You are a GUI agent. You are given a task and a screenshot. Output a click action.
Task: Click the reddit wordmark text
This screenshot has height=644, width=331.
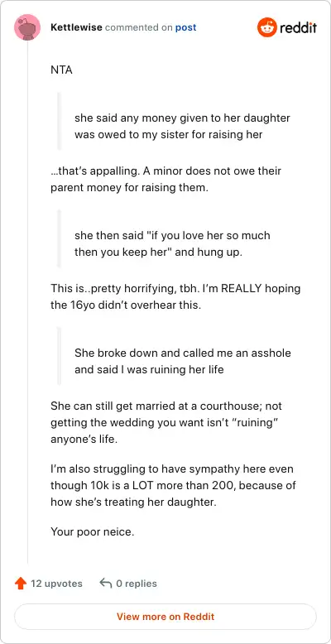(x=299, y=28)
